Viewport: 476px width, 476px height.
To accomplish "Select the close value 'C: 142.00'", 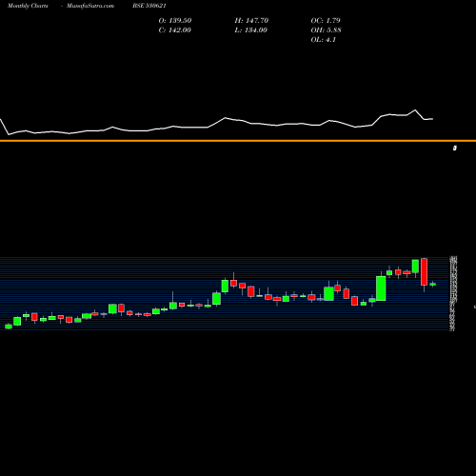I will [x=175, y=30].
